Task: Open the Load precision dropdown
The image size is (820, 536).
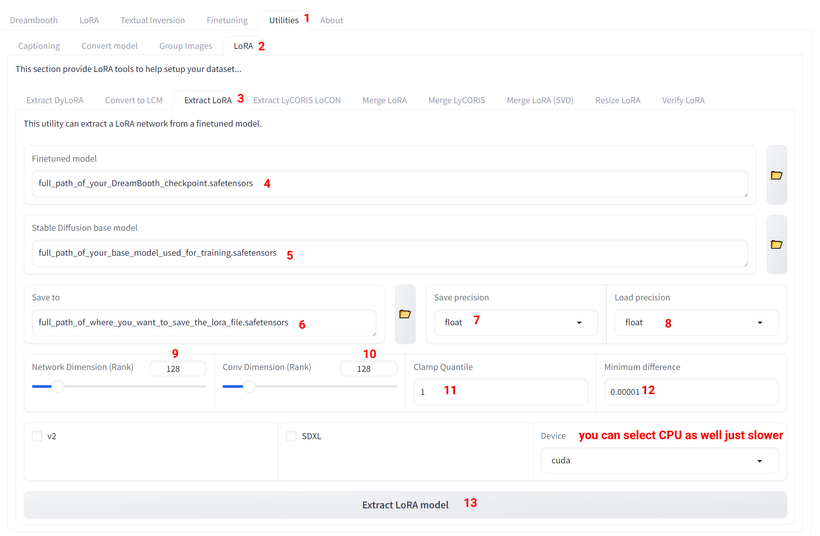Action: [x=696, y=323]
